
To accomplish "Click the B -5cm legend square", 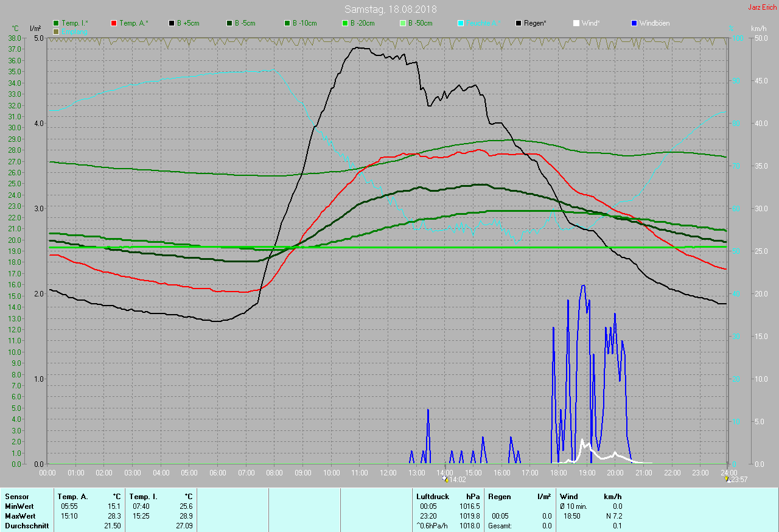I will click(x=229, y=23).
